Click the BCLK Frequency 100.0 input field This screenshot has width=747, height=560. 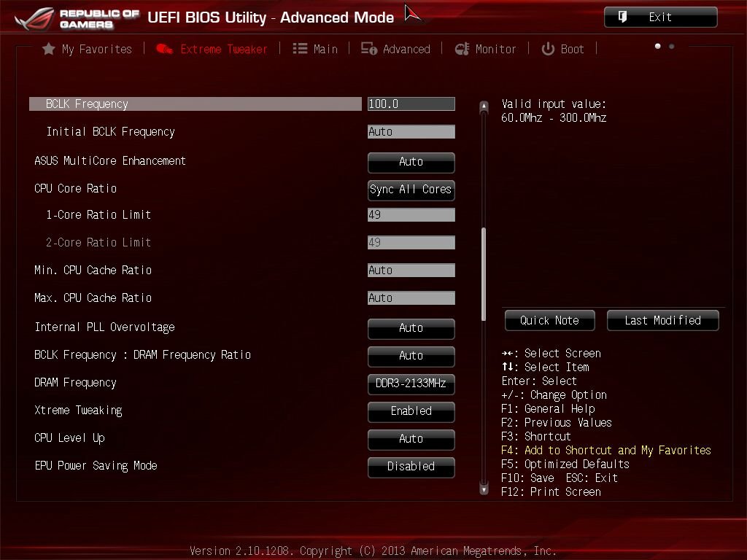point(411,104)
